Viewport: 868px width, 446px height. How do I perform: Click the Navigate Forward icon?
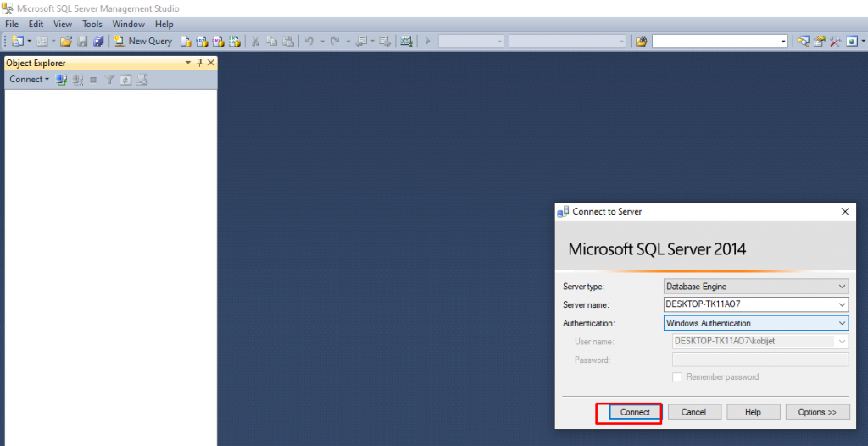point(386,41)
